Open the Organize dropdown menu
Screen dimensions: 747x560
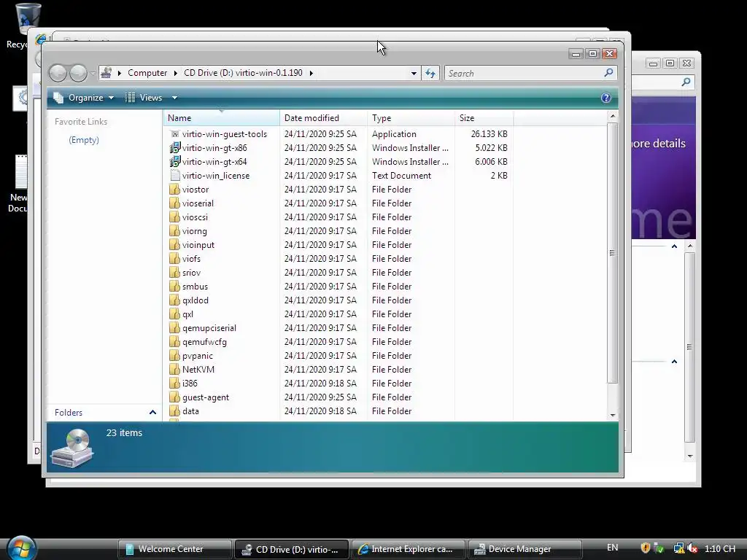pyautogui.click(x=84, y=98)
